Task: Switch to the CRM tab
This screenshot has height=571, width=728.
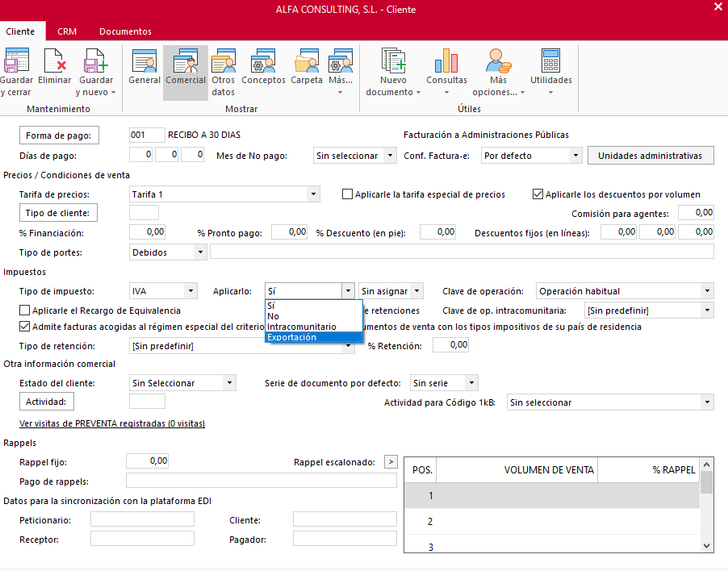Action: pyautogui.click(x=67, y=31)
